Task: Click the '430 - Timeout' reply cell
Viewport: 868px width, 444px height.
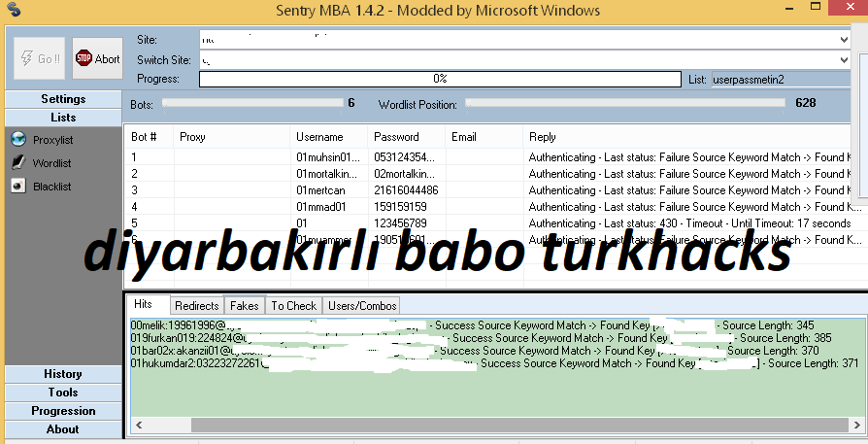Action: pos(689,223)
